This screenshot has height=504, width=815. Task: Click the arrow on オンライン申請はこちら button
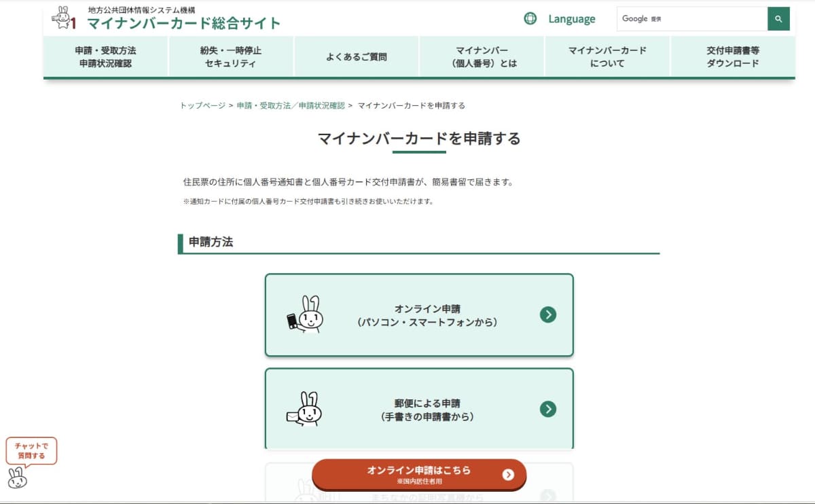coord(508,475)
